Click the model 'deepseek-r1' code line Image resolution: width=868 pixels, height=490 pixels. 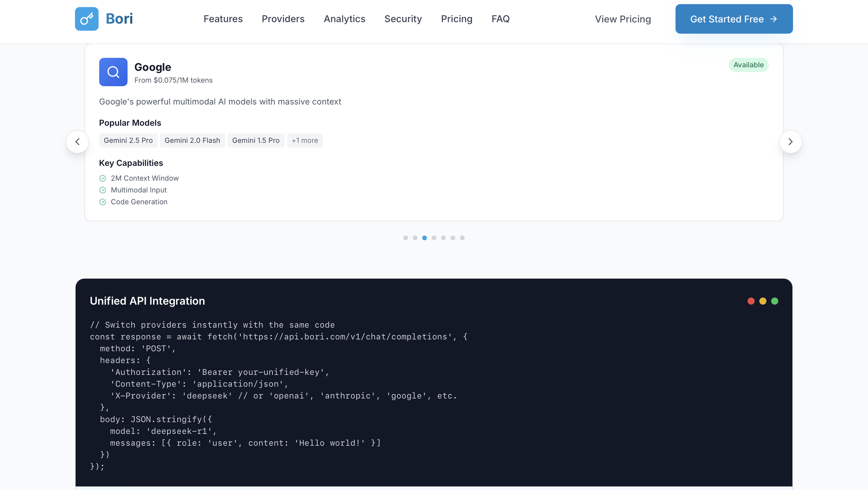[164, 431]
